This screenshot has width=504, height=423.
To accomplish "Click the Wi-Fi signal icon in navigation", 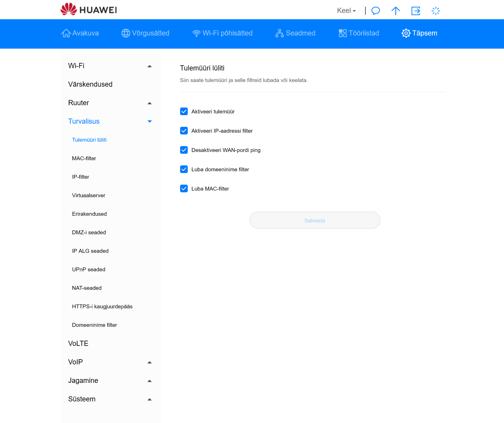I will (196, 33).
